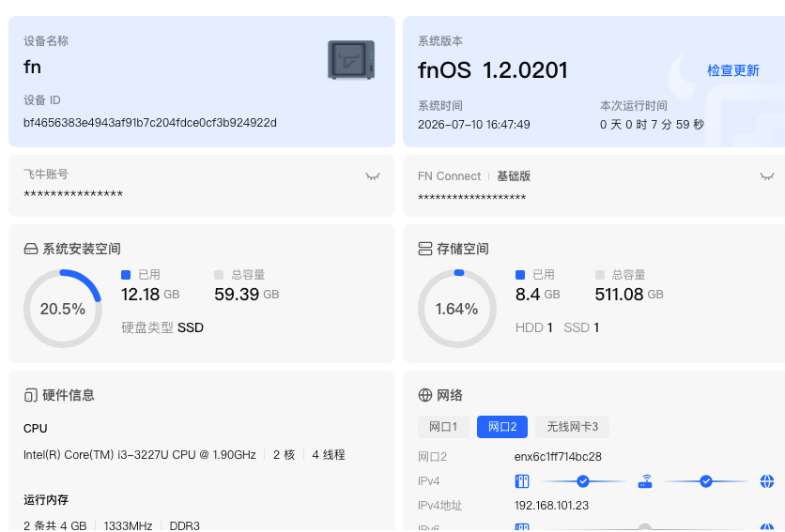785x532 pixels.
Task: Click the device name fn
Action: (x=33, y=67)
